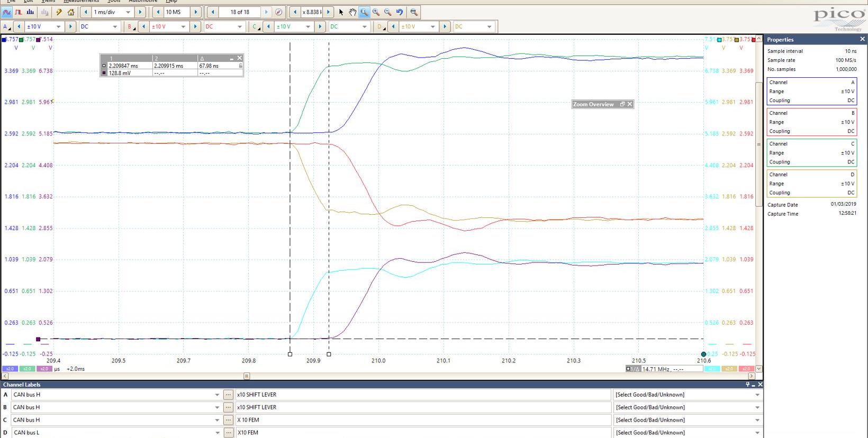Image resolution: width=868 pixels, height=438 pixels.
Task: Click the horizontal scrollbar thumb
Action: pyautogui.click(x=247, y=376)
